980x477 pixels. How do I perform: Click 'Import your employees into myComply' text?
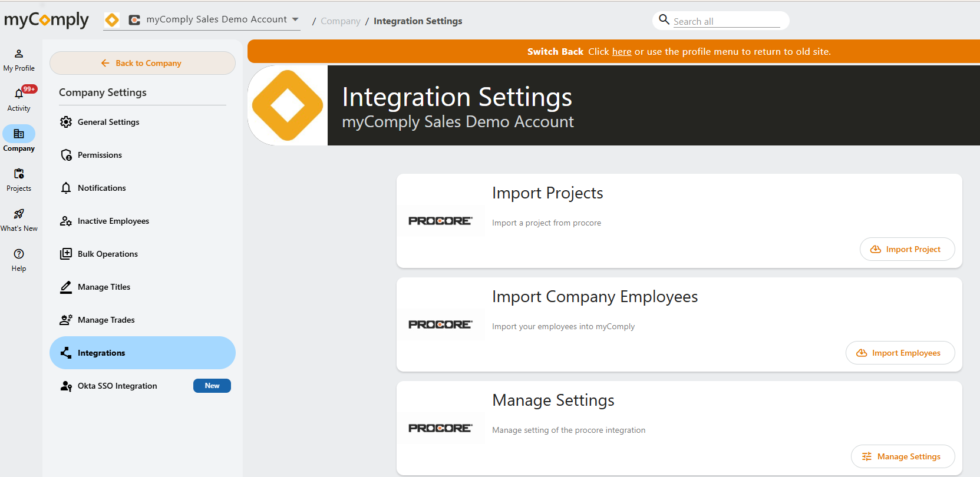click(563, 326)
